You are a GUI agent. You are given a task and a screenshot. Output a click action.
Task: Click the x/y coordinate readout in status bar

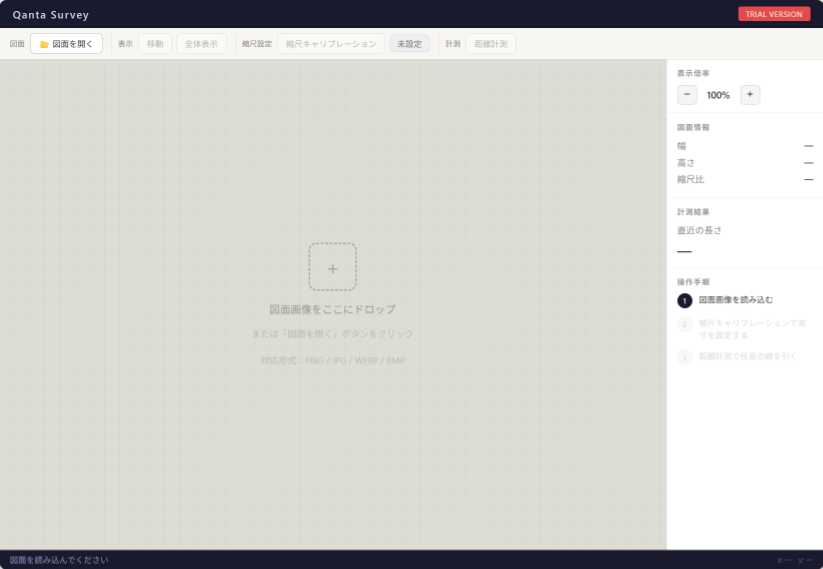pos(794,560)
